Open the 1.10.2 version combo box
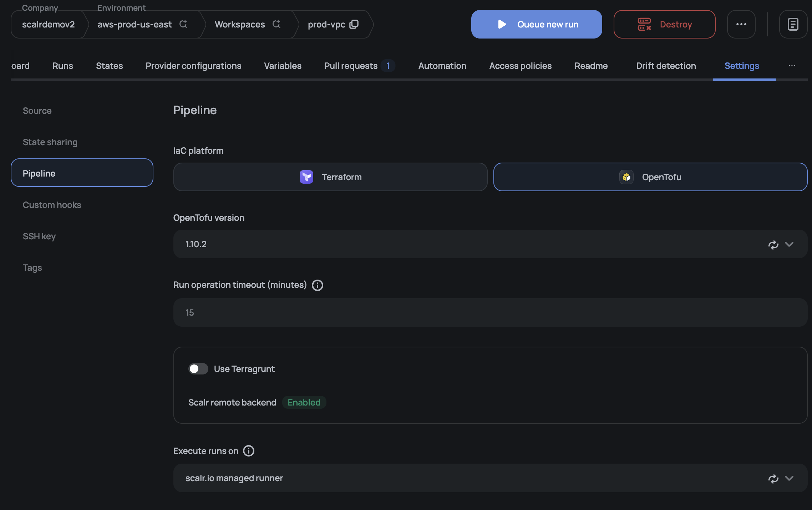The height and width of the screenshot is (510, 812). tap(490, 244)
